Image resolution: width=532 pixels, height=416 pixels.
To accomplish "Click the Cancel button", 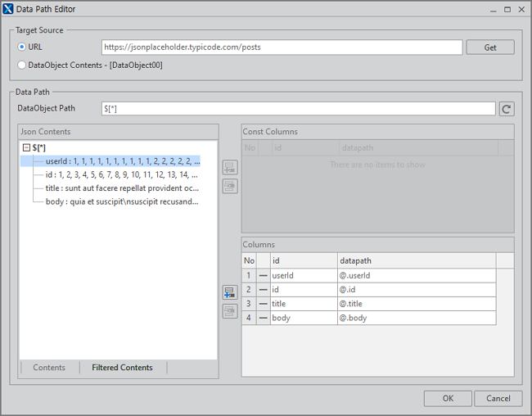I will (498, 398).
